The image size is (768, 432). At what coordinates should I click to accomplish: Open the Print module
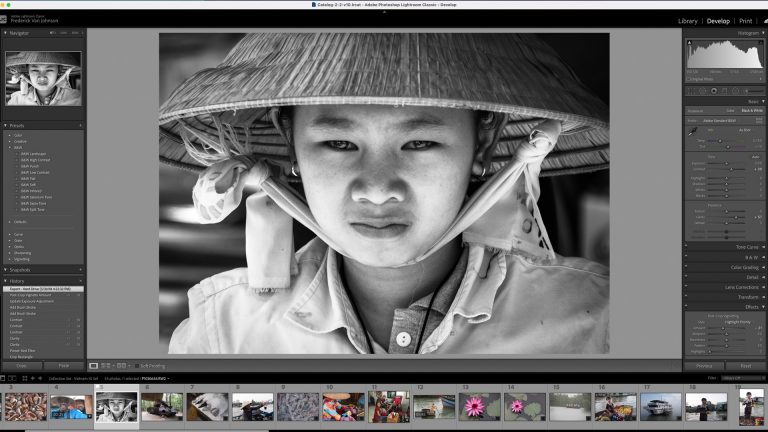click(745, 21)
